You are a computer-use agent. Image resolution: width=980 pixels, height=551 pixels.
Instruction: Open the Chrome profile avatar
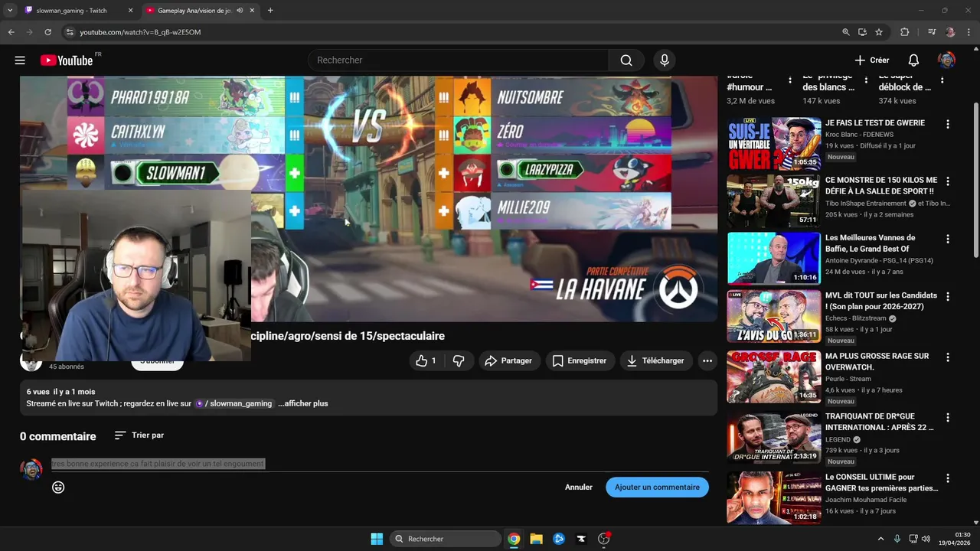click(950, 32)
